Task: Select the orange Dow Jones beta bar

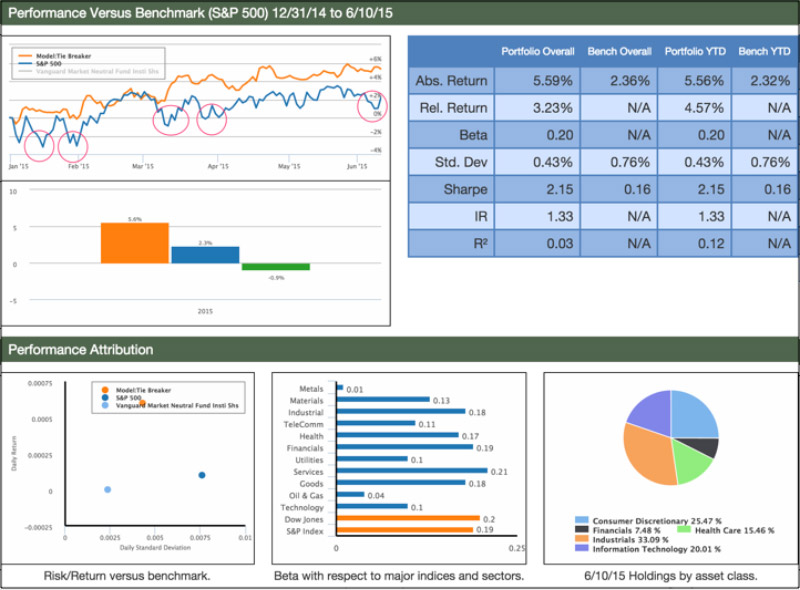Action: 409,519
